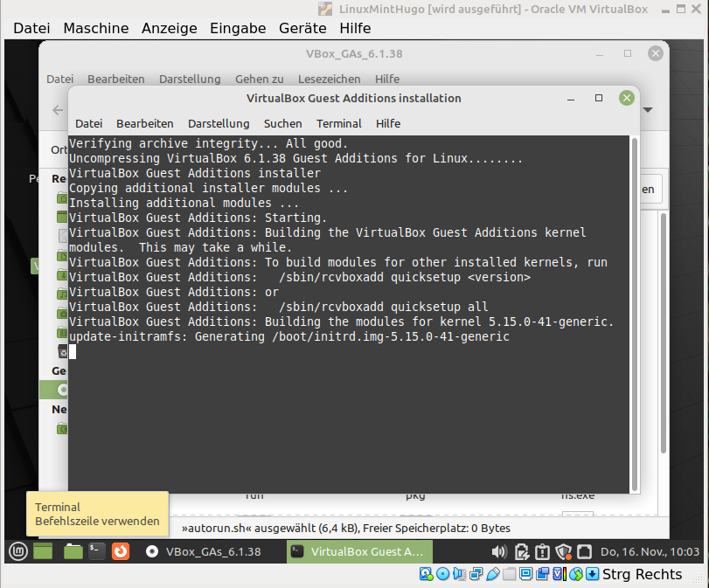Click the line 'Verifying archive integrity... All good.'
This screenshot has height=588, width=709.
[x=208, y=143]
